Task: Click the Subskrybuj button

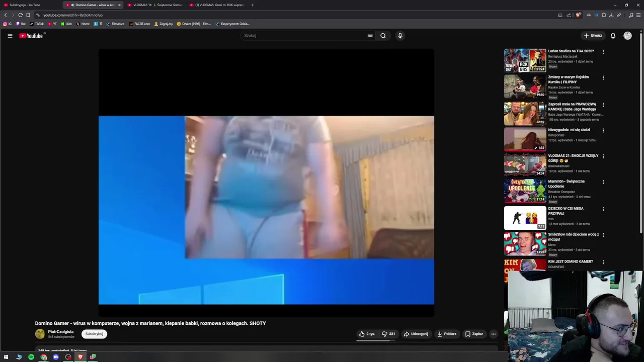Action: [94, 334]
